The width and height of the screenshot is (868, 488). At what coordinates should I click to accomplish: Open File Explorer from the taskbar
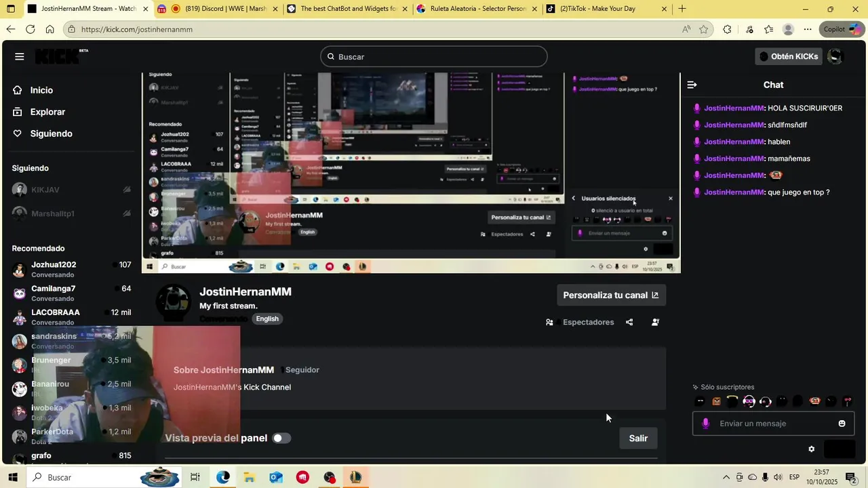click(249, 477)
